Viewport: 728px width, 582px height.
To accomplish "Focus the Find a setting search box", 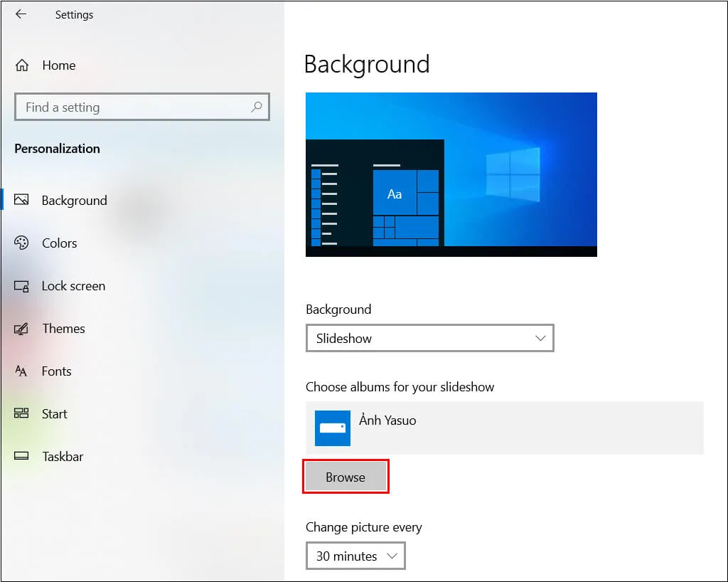I will click(x=135, y=107).
